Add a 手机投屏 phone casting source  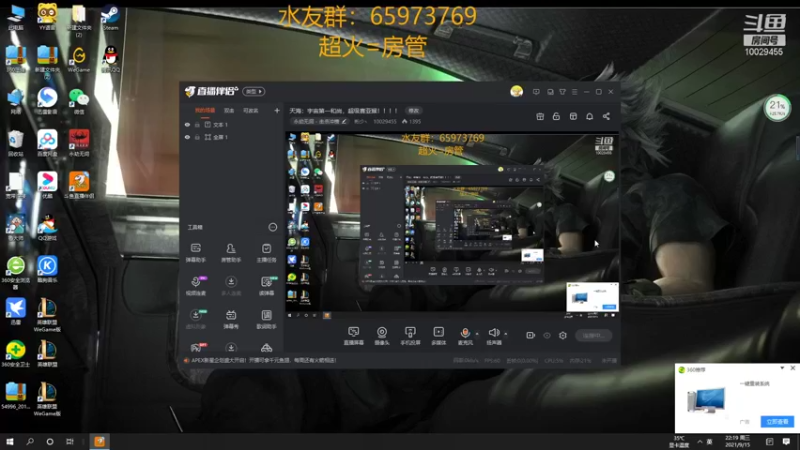pos(410,336)
